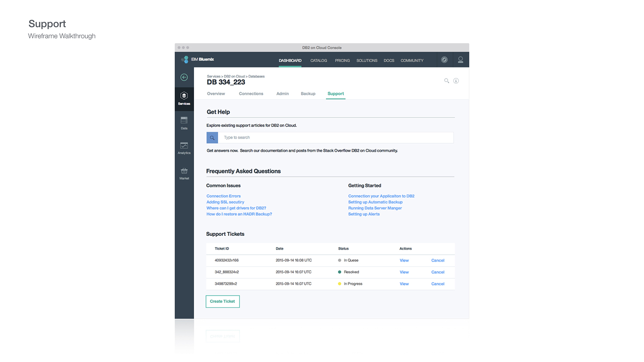View ticket 342_888324v2
Screen dimensions: 644x362
(x=404, y=272)
